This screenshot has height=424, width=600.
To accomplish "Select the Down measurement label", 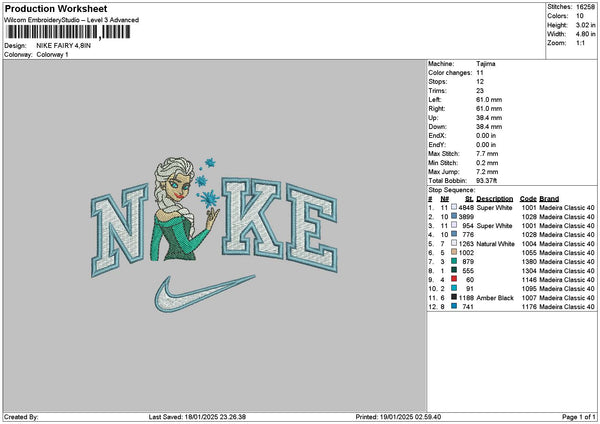I will 437,127.
